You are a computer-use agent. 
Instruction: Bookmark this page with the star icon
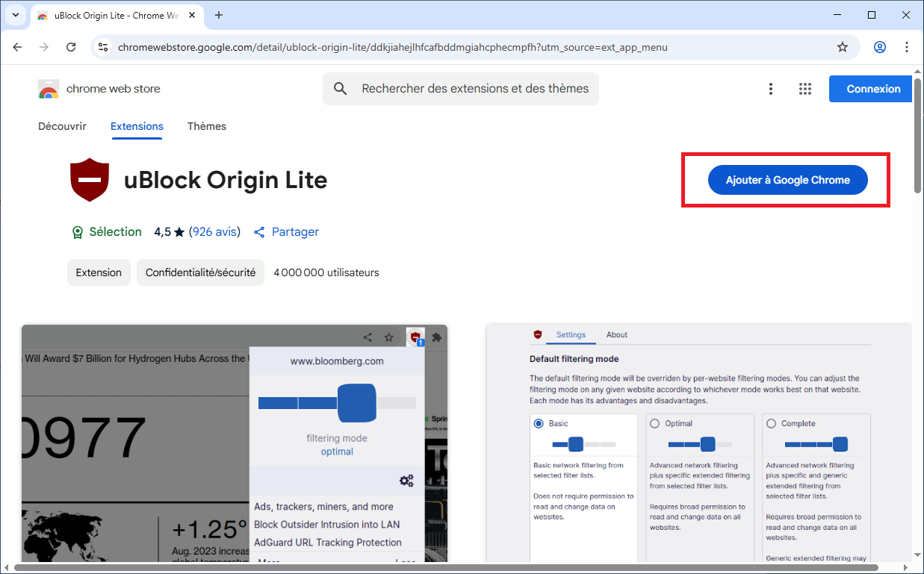[843, 47]
